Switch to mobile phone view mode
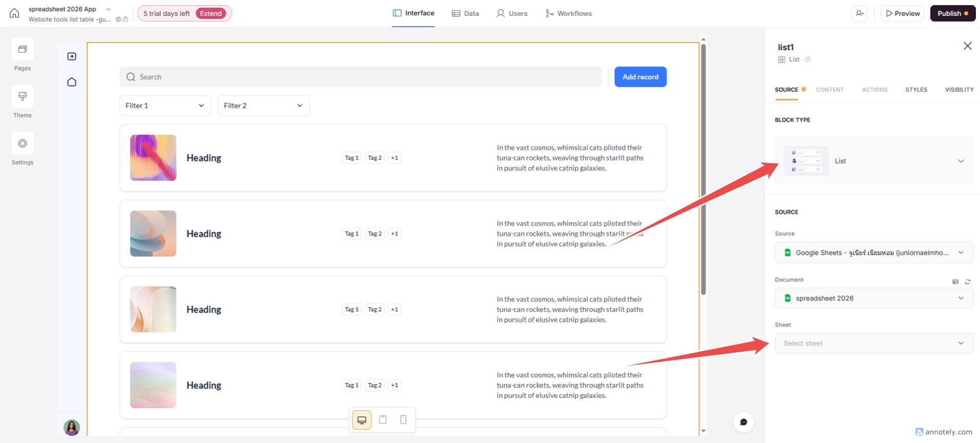980x443 pixels. (403, 420)
